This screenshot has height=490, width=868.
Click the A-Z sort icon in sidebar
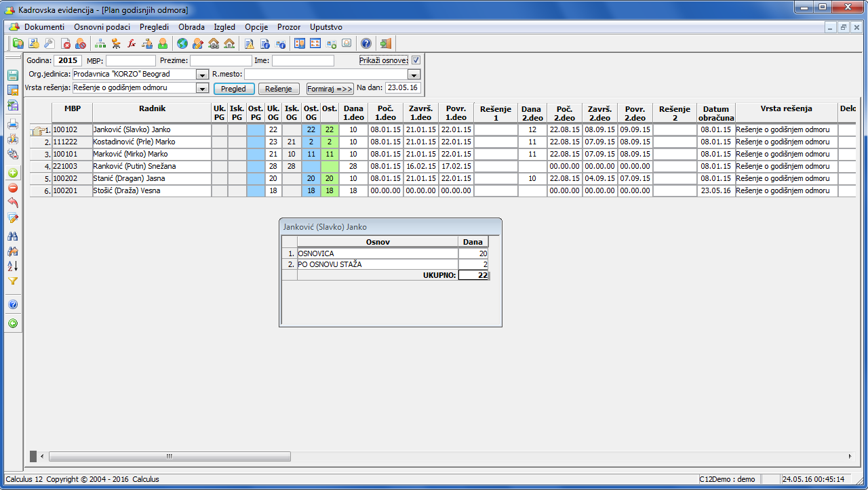[x=13, y=266]
